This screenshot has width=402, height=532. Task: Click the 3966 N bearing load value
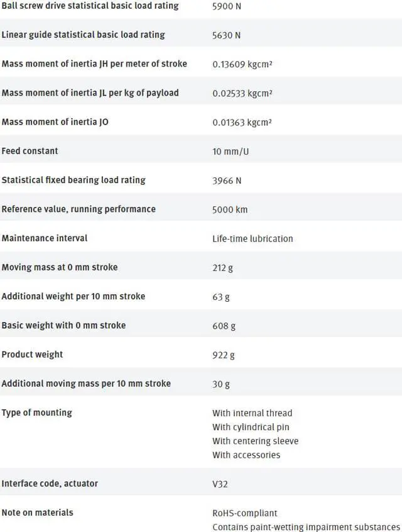tap(226, 180)
